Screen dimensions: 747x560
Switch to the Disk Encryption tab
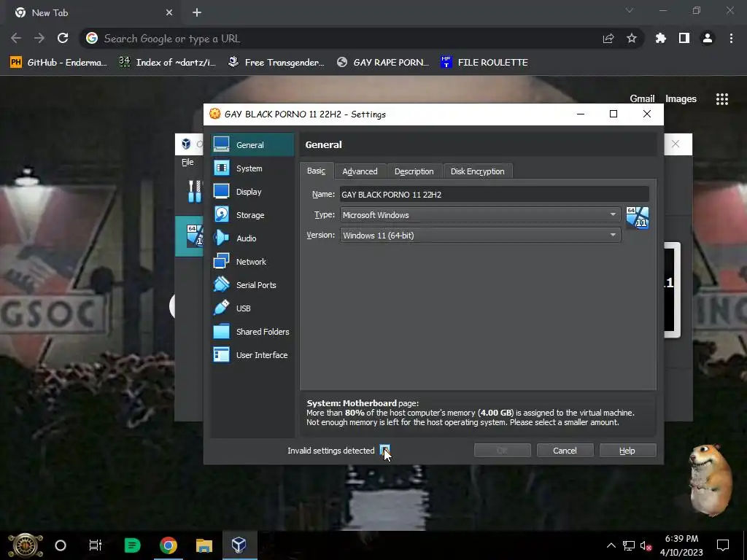click(x=477, y=171)
